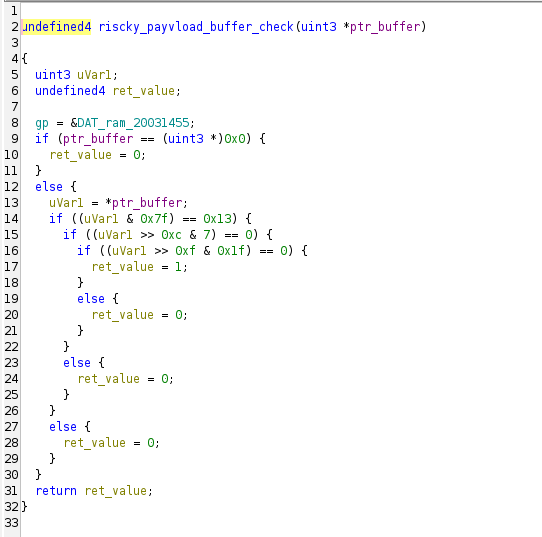542x537 pixels.
Task: Click the else keyword on line 12
Action: tap(49, 187)
